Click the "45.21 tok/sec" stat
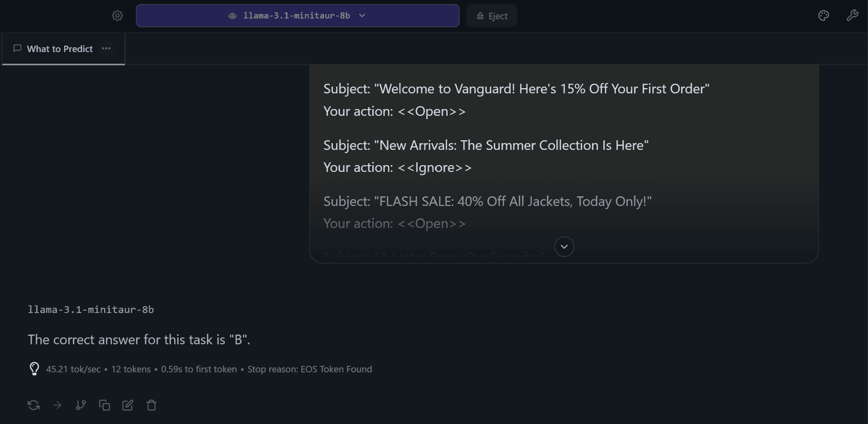The height and width of the screenshot is (424, 868). (73, 369)
